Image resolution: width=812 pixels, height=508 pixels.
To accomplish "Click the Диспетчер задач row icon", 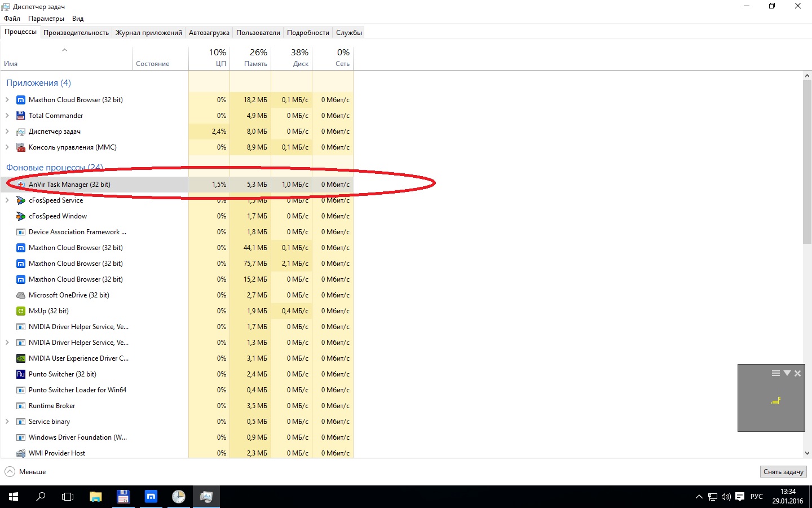I will point(21,132).
